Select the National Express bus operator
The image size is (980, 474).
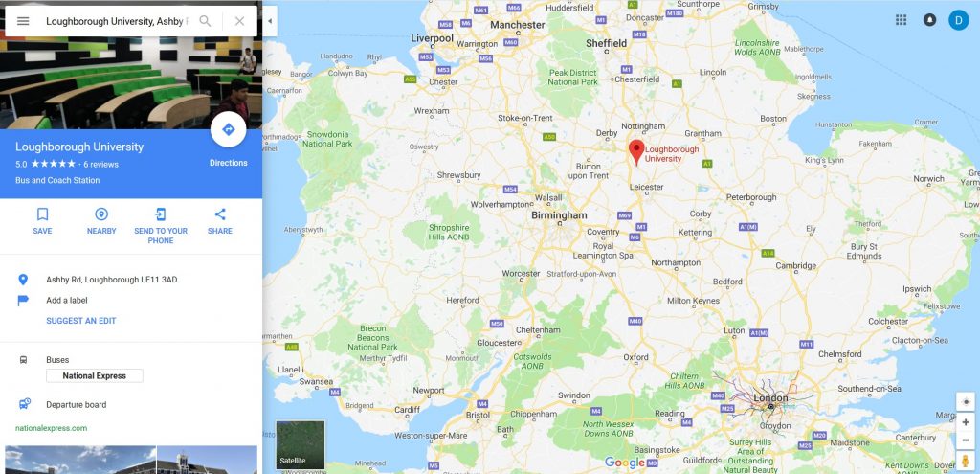coord(95,375)
